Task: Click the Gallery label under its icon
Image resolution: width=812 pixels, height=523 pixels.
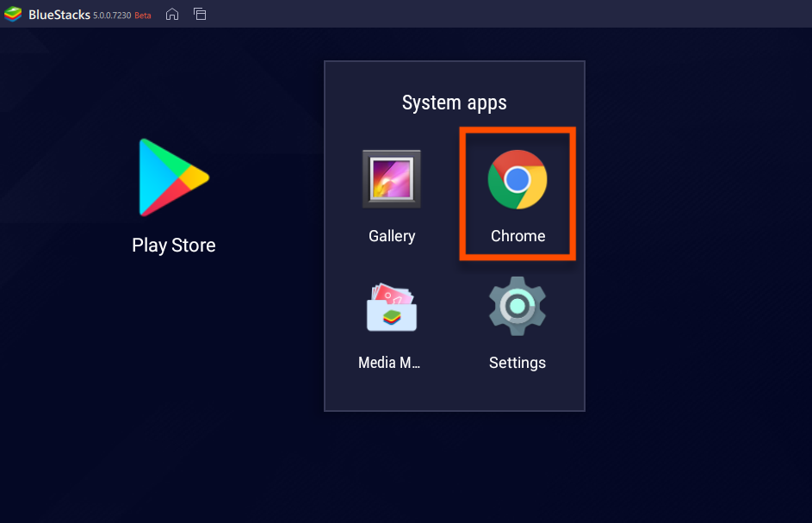Action: [392, 235]
